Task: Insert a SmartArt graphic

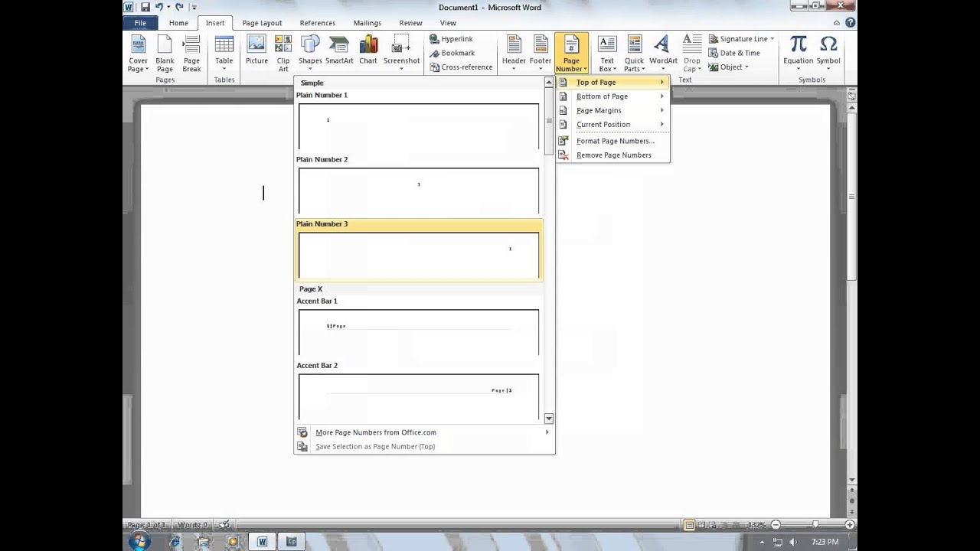Action: tap(339, 51)
